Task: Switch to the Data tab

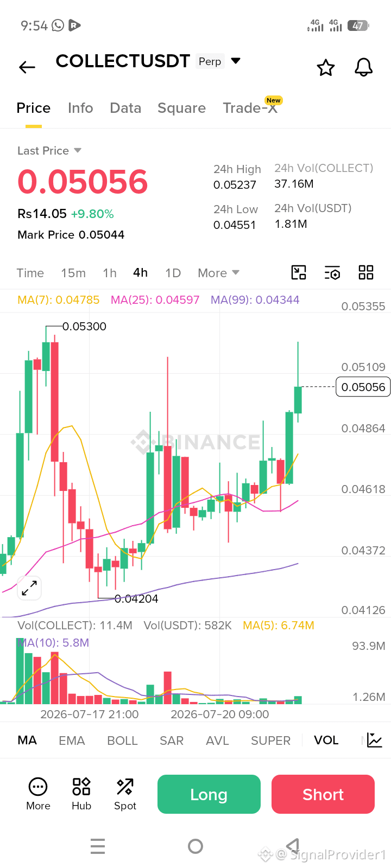Action: (x=125, y=108)
